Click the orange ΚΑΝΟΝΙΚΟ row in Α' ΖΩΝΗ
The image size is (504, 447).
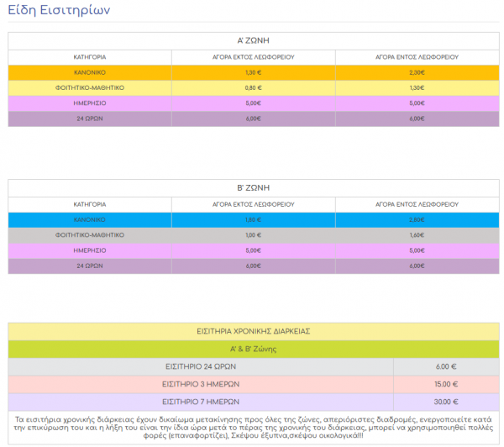tap(254, 72)
